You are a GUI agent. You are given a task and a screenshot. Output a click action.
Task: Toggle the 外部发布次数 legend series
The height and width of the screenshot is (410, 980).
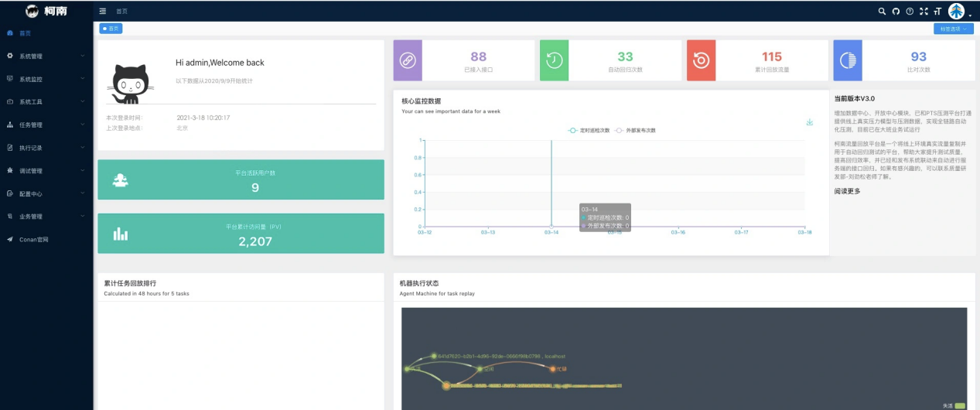coord(635,130)
